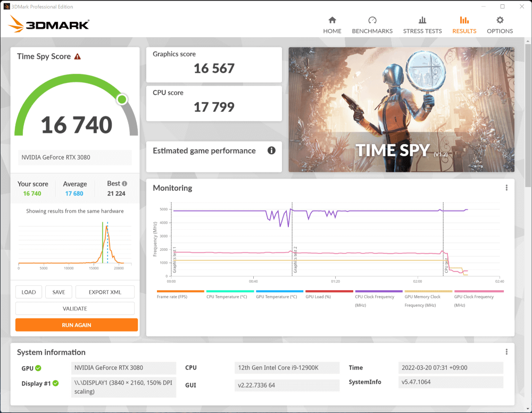
Task: Toggle GPU Temperature legend
Action: [x=279, y=294]
